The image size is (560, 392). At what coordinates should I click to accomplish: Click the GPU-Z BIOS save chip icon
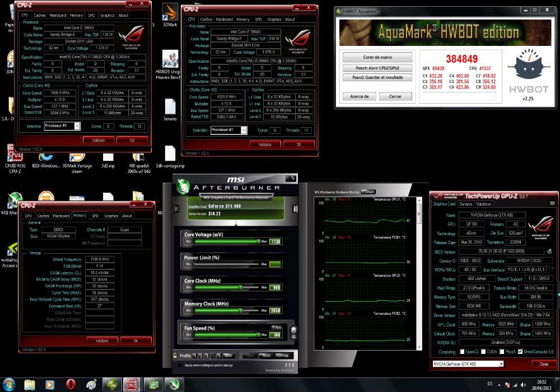pos(549,251)
